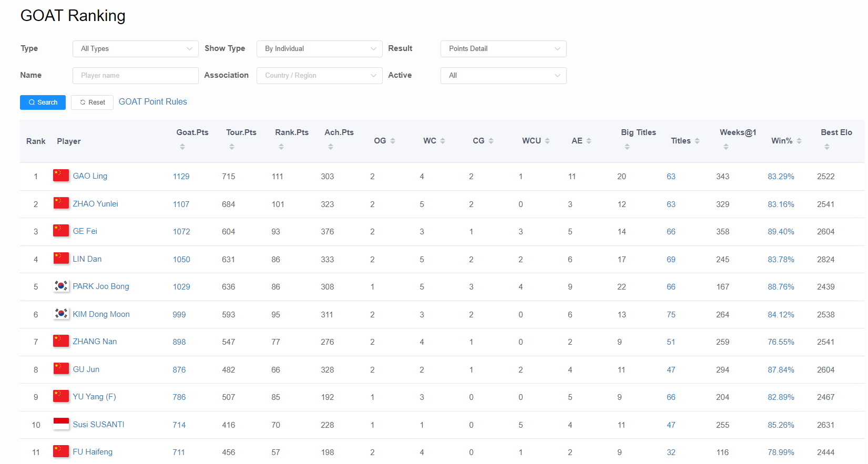Click Titles value 75 for KIM Dong Moon
Image resolution: width=868 pixels, height=464 pixels.
(671, 315)
